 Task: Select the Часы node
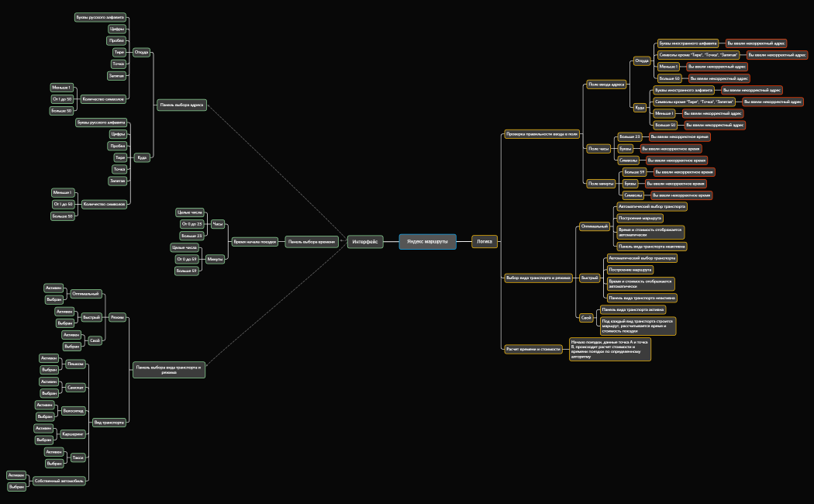click(x=217, y=224)
